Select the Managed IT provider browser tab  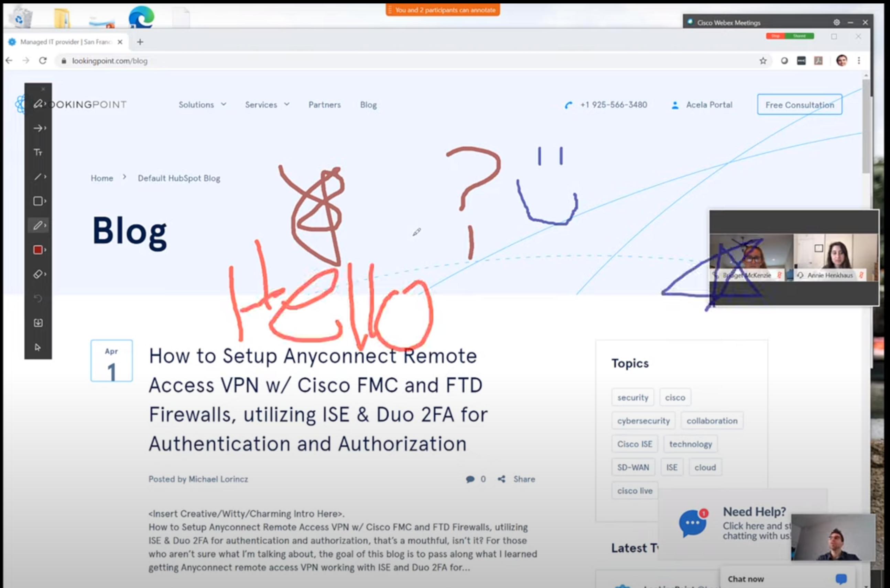click(66, 42)
